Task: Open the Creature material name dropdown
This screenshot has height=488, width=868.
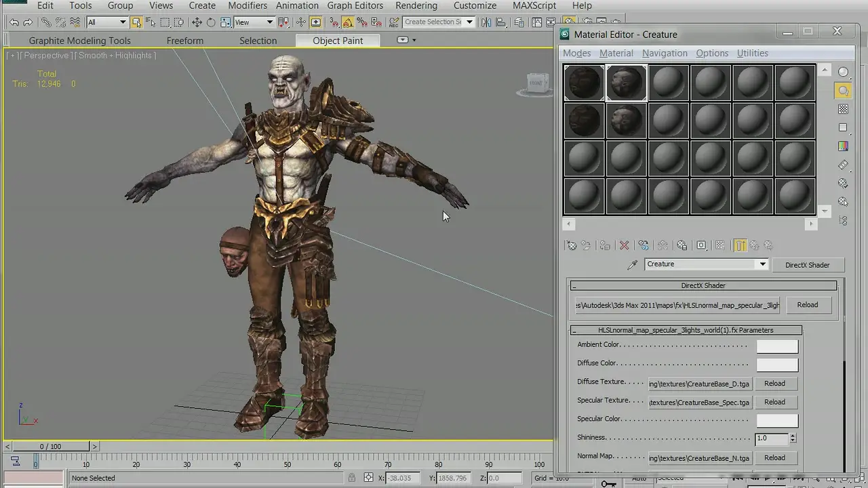Action: pyautogui.click(x=762, y=264)
